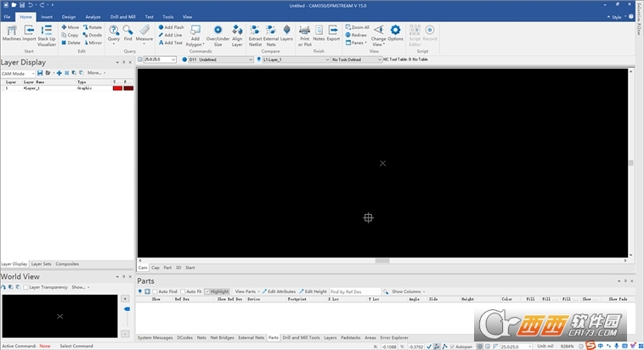Expand the More... menu in Layer Display

click(96, 73)
